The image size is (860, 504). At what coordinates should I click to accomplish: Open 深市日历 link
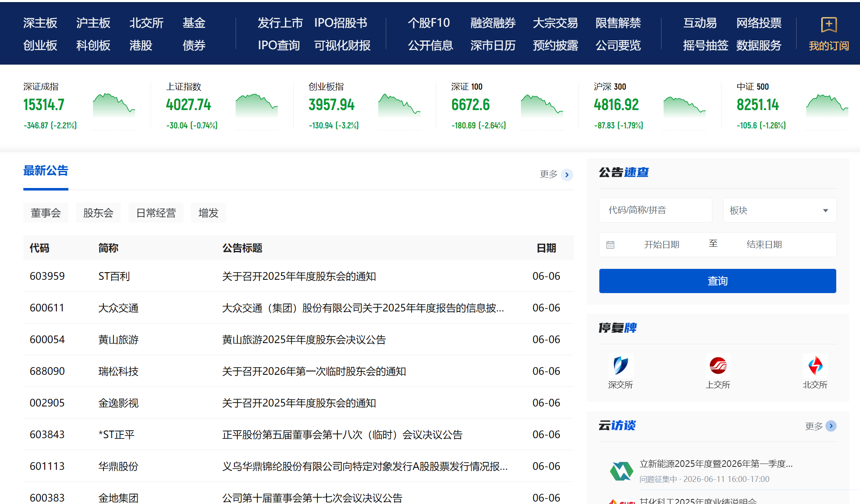coord(493,45)
